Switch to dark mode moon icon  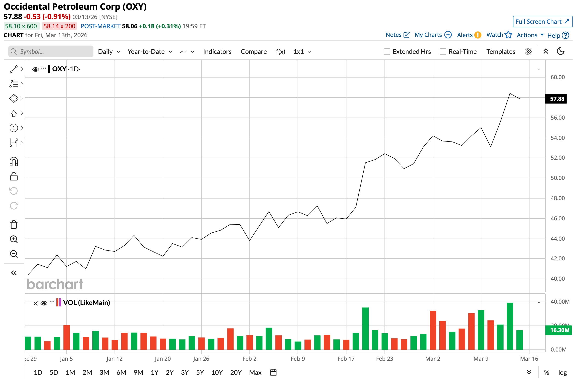pyautogui.click(x=560, y=52)
